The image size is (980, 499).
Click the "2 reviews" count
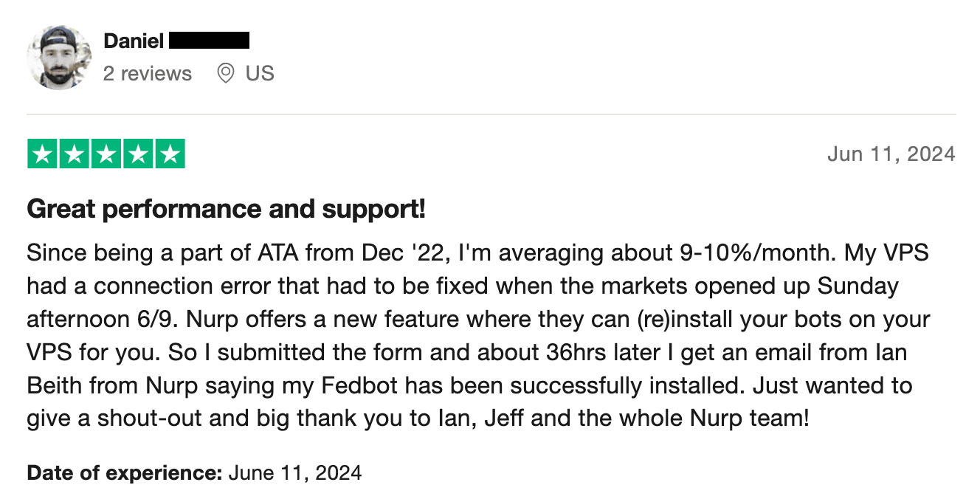[x=147, y=74]
